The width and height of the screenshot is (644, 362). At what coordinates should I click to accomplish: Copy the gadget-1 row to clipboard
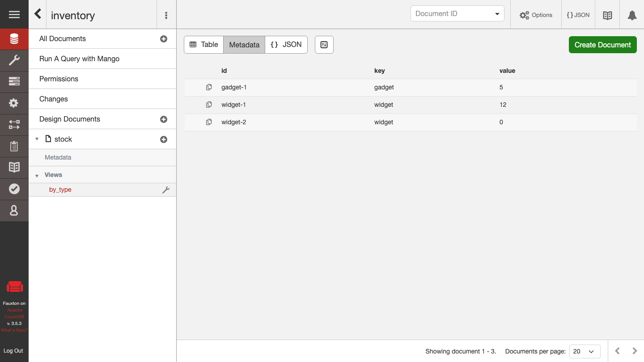[209, 87]
